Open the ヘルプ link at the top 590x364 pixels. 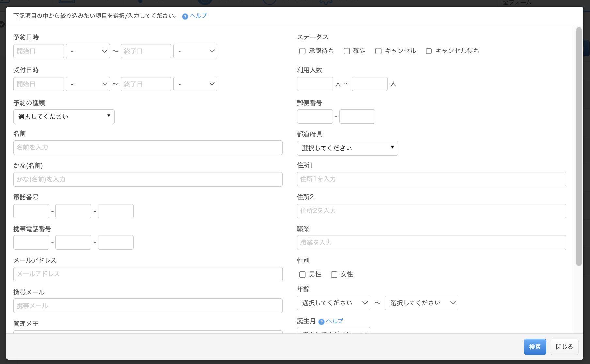pos(198,16)
